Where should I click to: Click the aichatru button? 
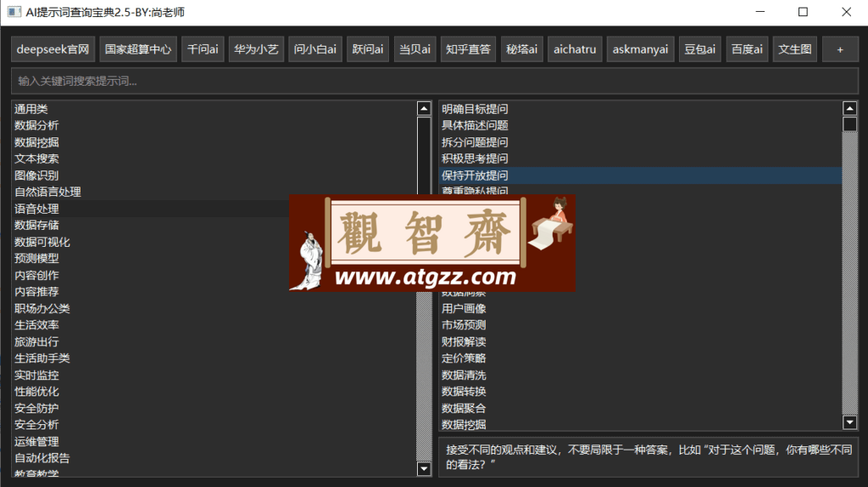(x=576, y=49)
